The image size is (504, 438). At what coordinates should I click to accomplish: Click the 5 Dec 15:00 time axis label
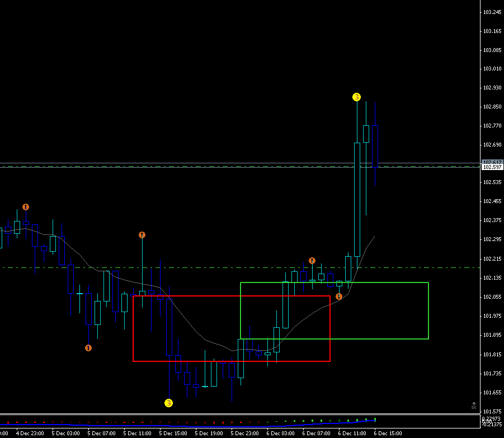coord(173,433)
